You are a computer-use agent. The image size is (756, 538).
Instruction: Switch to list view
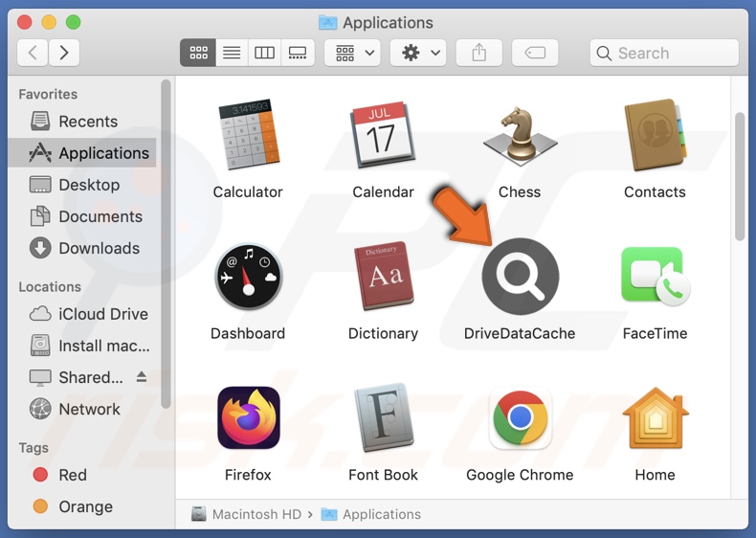pyautogui.click(x=232, y=53)
